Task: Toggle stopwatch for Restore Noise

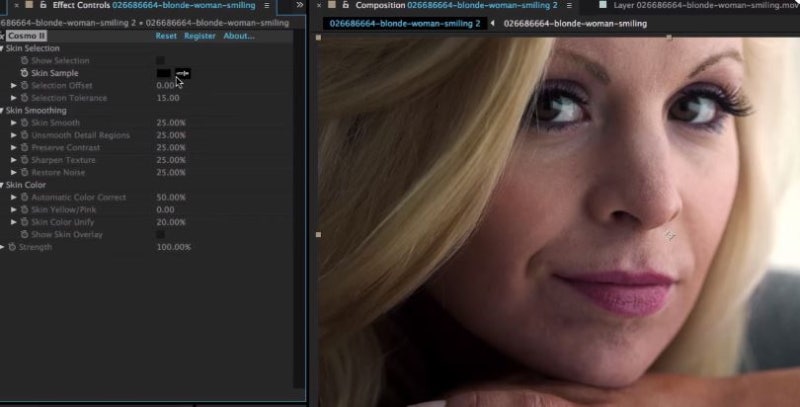Action: pos(24,172)
